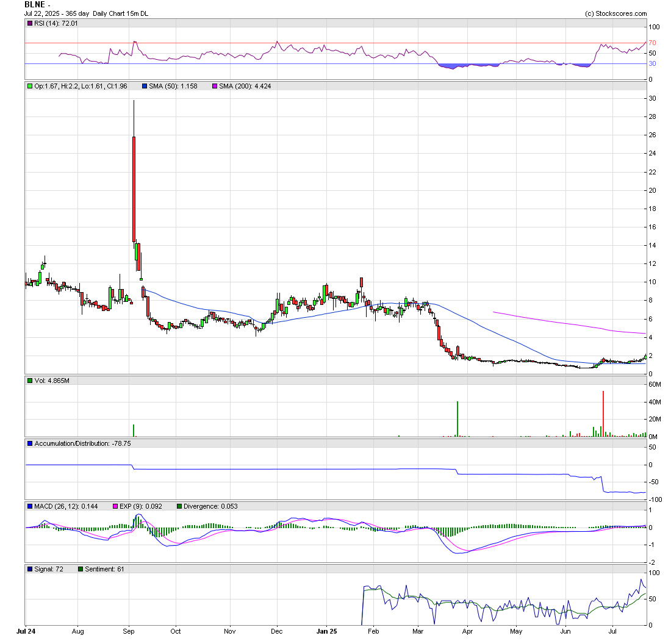
Task: Click the price axis label 30
Action: [x=653, y=98]
